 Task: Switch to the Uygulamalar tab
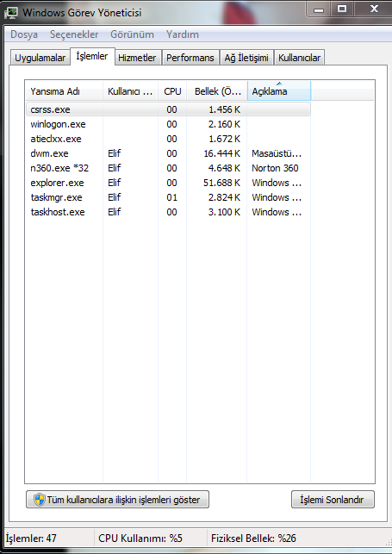pyautogui.click(x=40, y=58)
